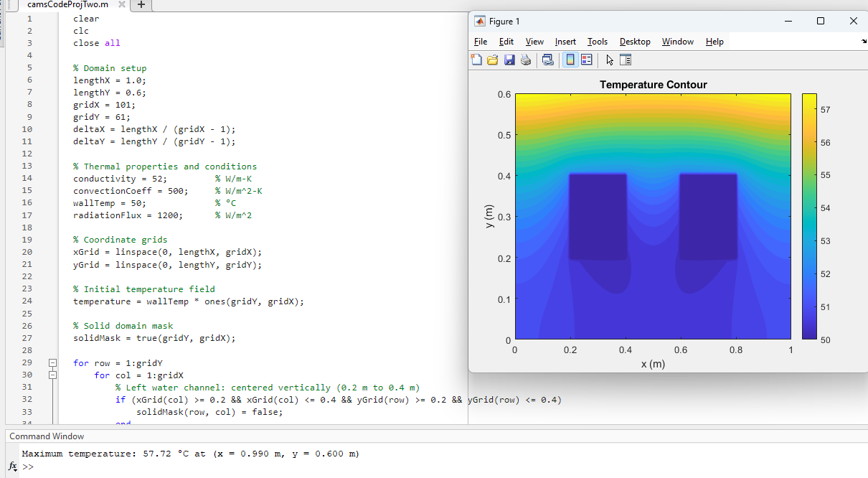868x478 pixels.
Task: Click the 'radiationFlux = 1200;' code line
Action: tap(128, 215)
